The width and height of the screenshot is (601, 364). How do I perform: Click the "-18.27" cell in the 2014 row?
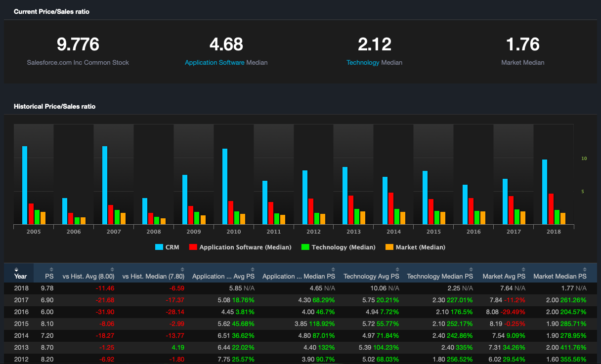[105, 335]
